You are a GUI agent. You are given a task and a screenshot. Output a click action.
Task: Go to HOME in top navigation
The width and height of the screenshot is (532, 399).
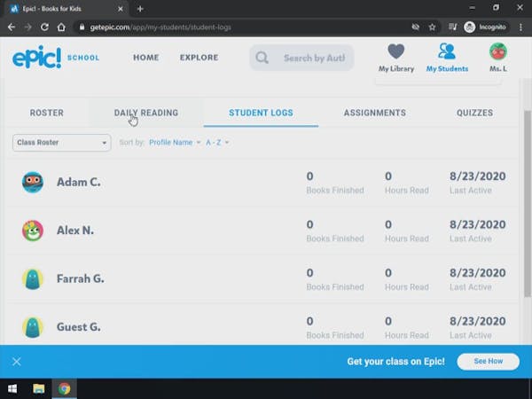(146, 58)
